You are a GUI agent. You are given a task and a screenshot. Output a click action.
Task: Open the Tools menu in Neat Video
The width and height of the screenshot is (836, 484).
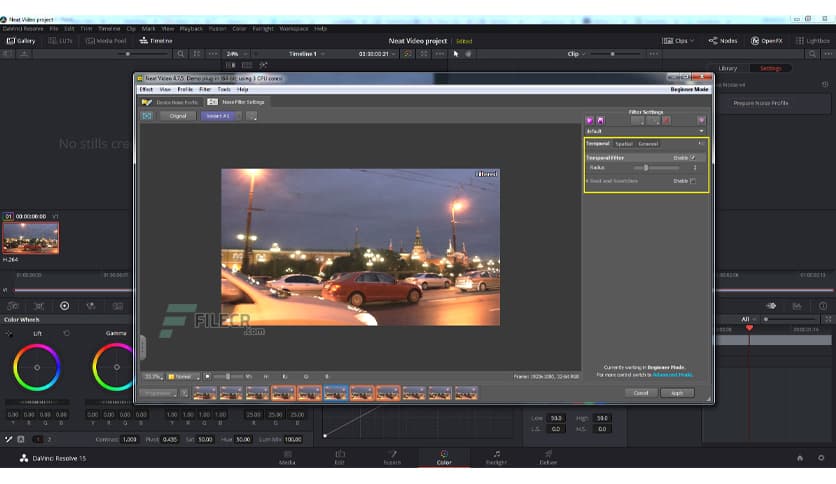pos(224,90)
